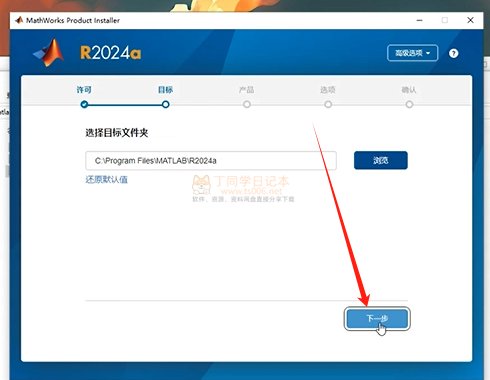
Task: Click the installer title bar icon
Action: point(19,20)
